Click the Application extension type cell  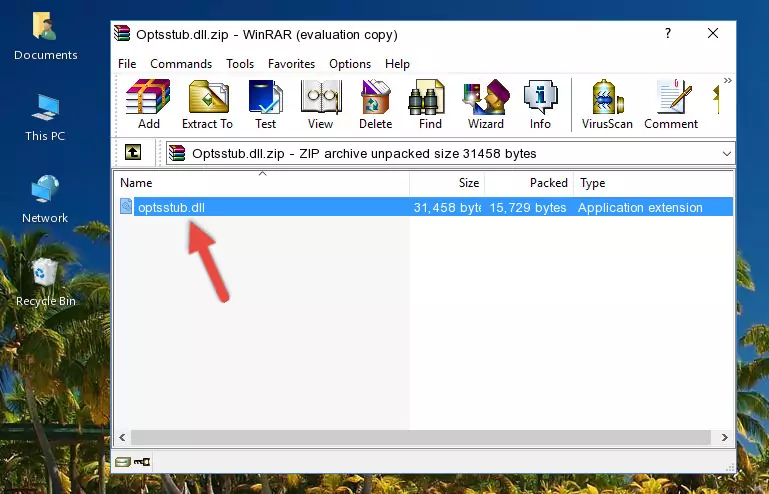click(640, 208)
